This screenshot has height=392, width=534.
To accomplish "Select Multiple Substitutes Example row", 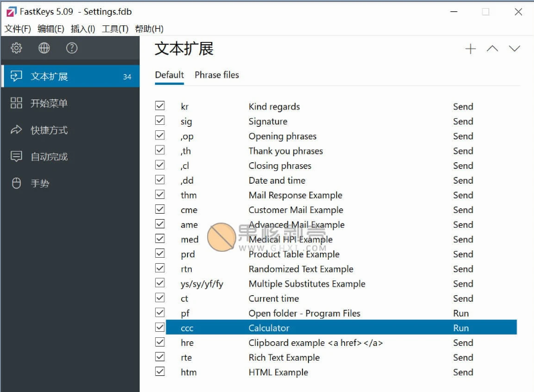I will click(x=342, y=283).
